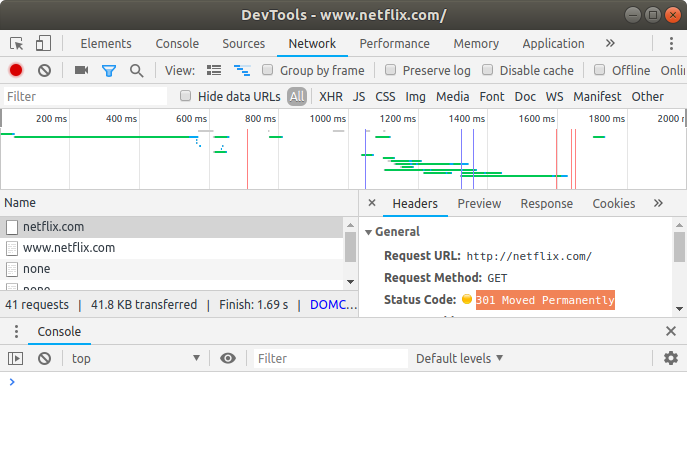Filter requests by XHR
The height and width of the screenshot is (473, 687).
tap(331, 96)
